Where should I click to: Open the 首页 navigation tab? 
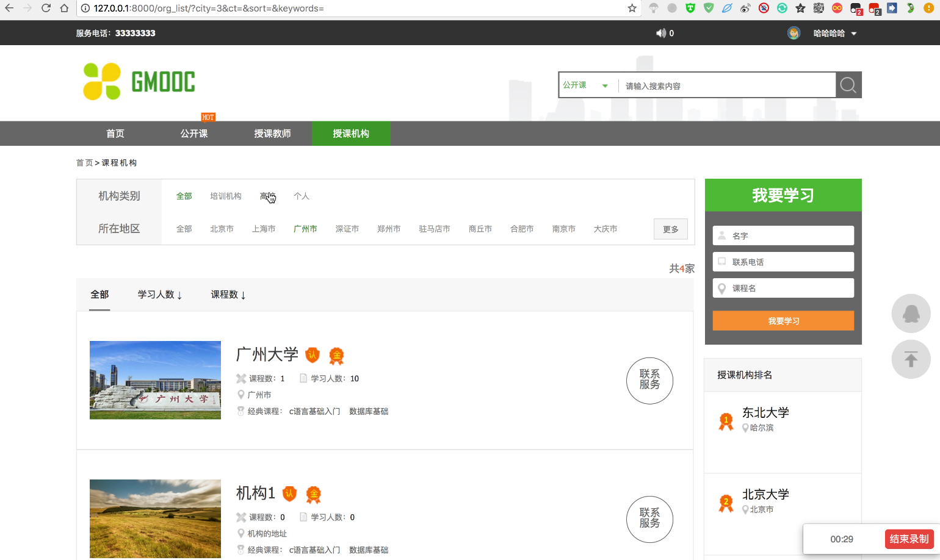[x=115, y=134]
